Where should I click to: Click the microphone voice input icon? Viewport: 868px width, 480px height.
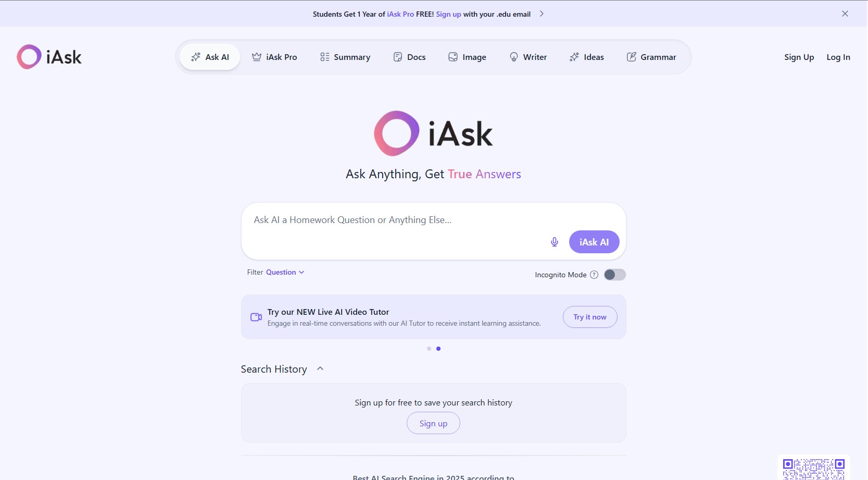pos(555,242)
